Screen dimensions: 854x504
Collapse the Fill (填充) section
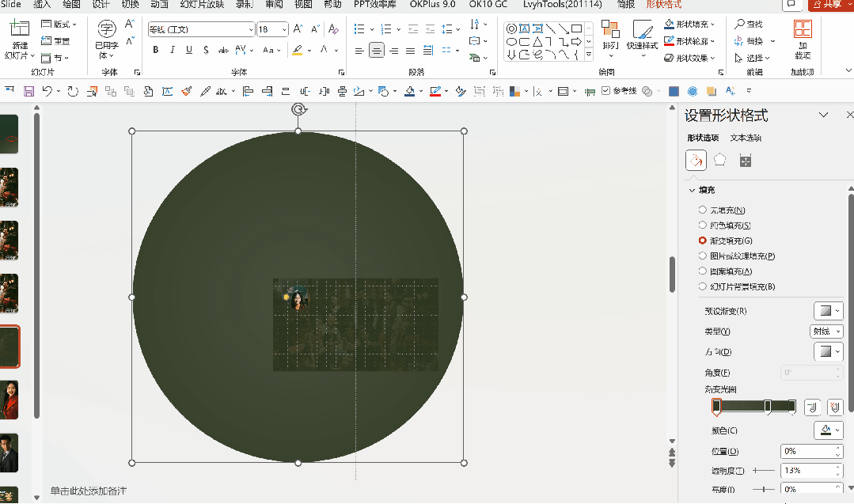[693, 191]
